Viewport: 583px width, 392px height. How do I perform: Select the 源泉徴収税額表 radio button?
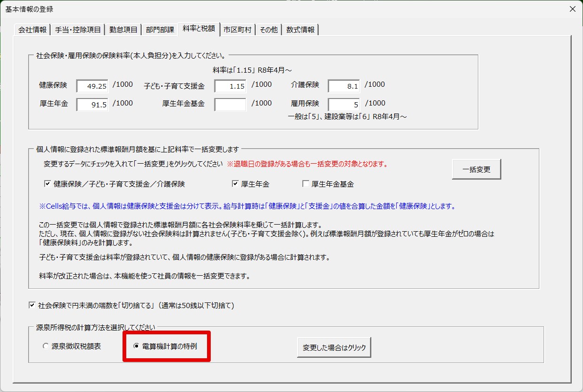(x=46, y=347)
